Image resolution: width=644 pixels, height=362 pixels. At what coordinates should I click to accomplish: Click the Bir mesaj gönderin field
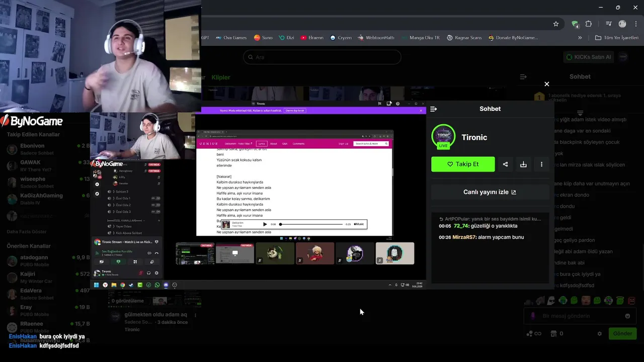[579, 316]
